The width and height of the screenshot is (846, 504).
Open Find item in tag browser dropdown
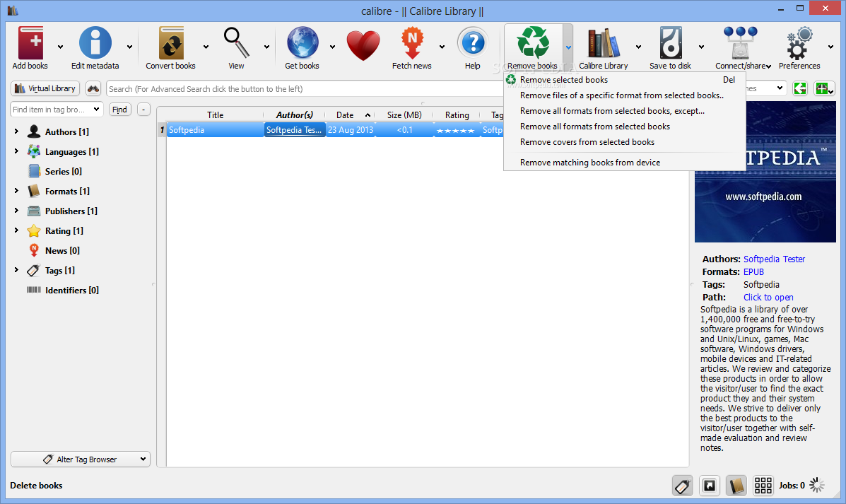pos(96,110)
